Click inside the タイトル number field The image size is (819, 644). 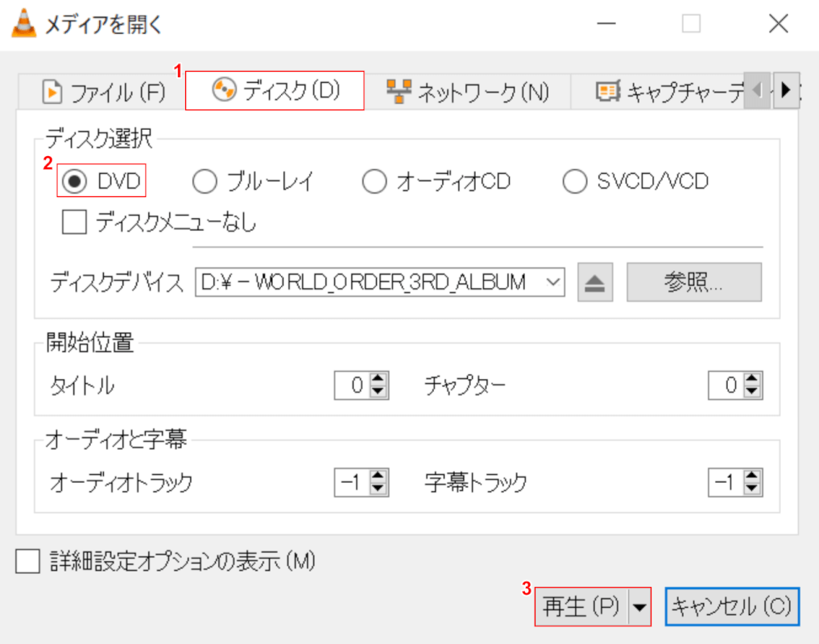pos(350,386)
